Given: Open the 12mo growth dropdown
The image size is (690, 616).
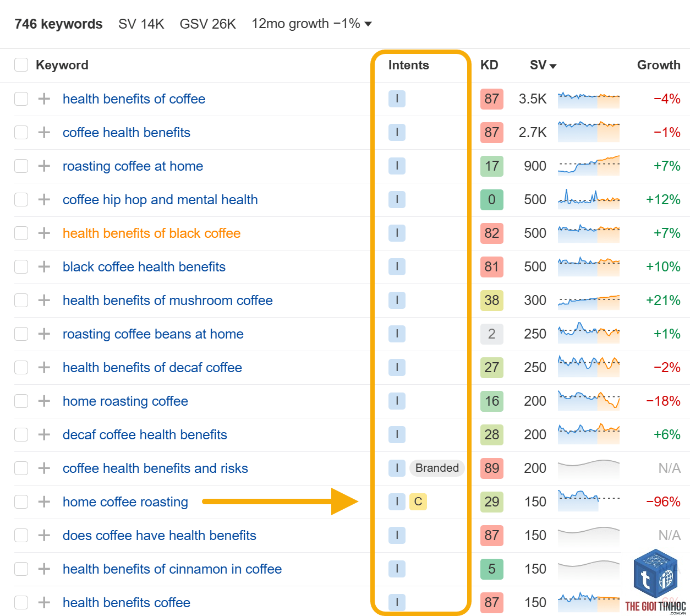Looking at the screenshot, I should 311,24.
